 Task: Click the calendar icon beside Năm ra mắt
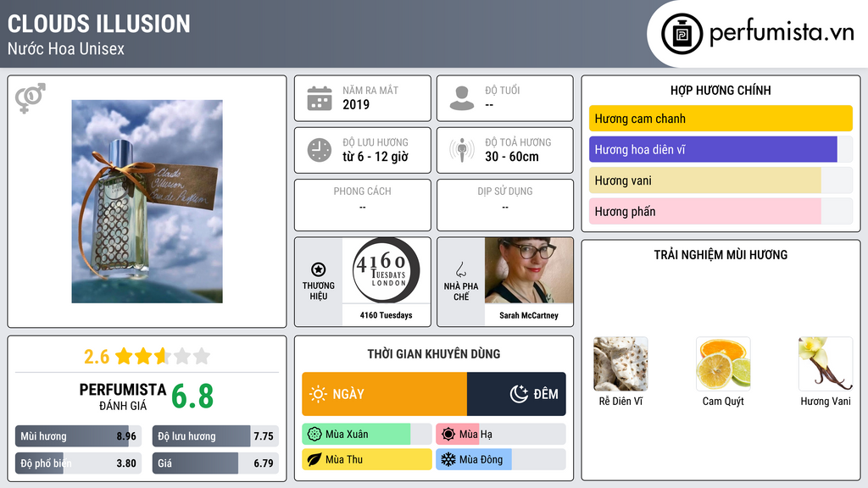pos(320,98)
